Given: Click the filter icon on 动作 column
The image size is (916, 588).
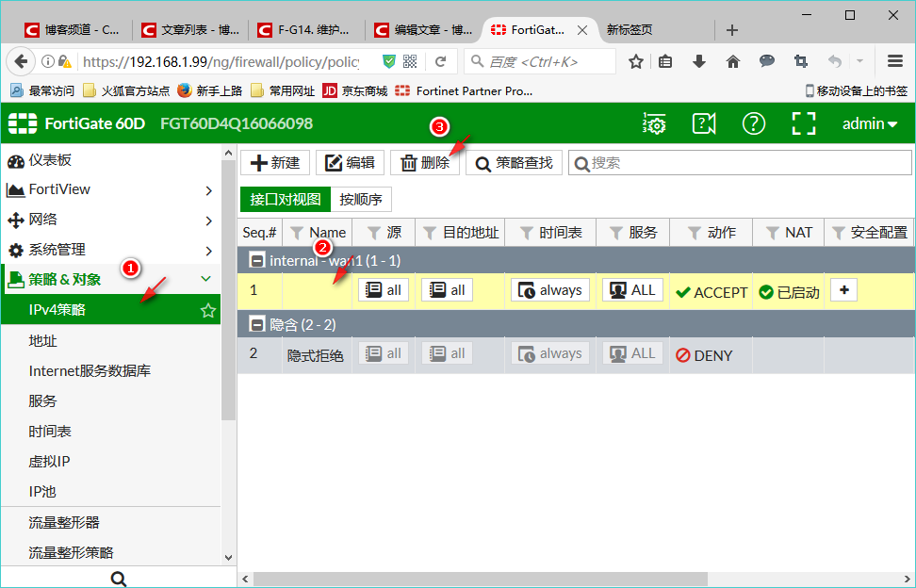Looking at the screenshot, I should (694, 233).
